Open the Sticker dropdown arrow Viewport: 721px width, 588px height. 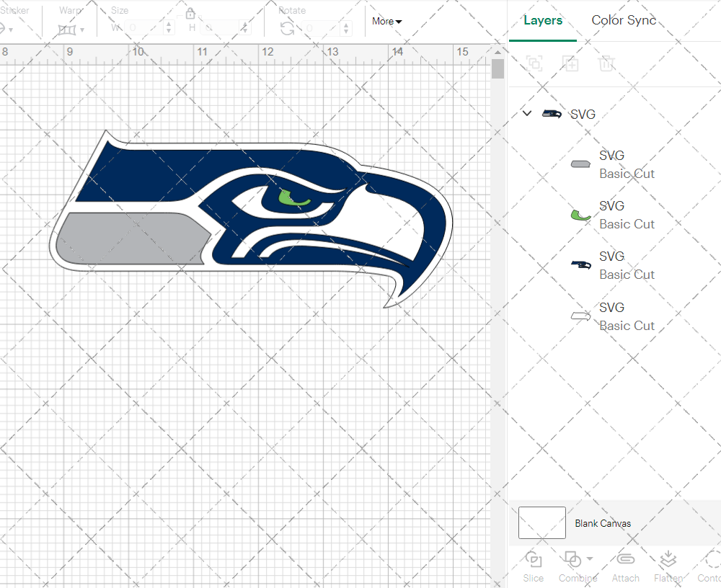[11, 30]
